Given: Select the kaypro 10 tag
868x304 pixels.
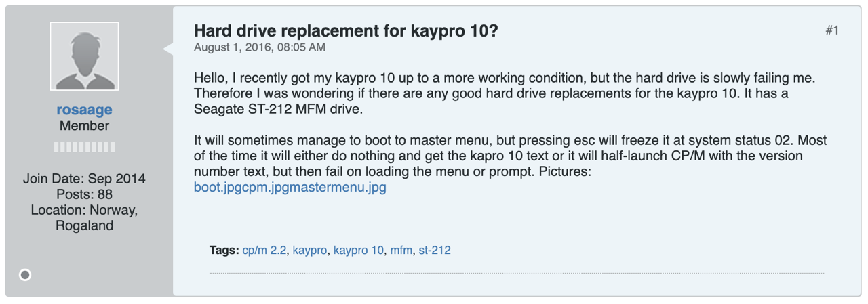Looking at the screenshot, I should click(x=359, y=250).
